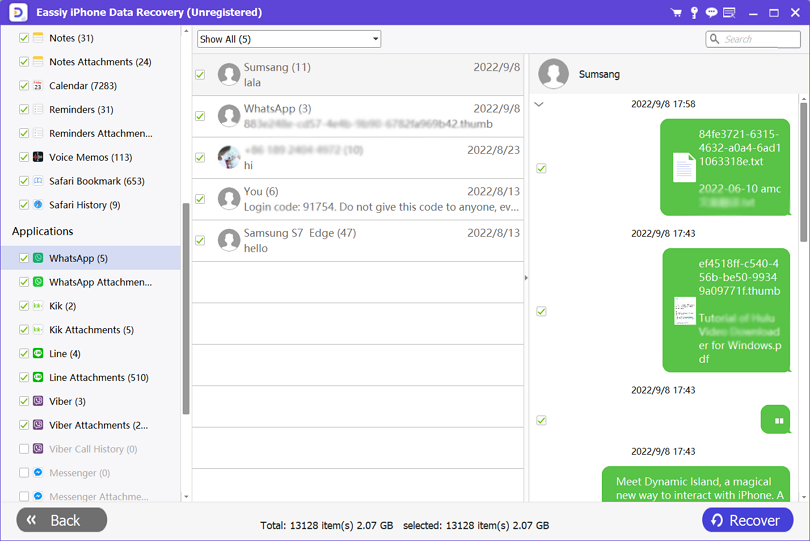Uncheck the Voice Memos (113) checkbox
The image size is (810, 541).
[24, 157]
